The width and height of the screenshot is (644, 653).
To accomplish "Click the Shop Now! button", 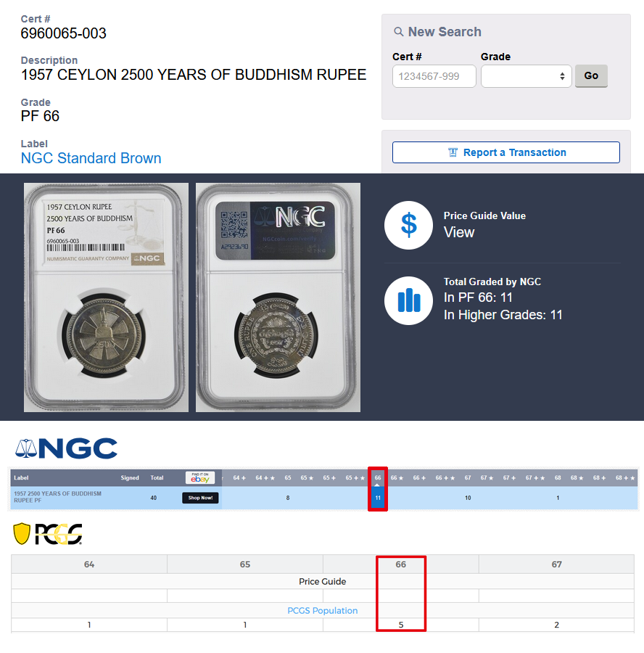I will pyautogui.click(x=200, y=498).
